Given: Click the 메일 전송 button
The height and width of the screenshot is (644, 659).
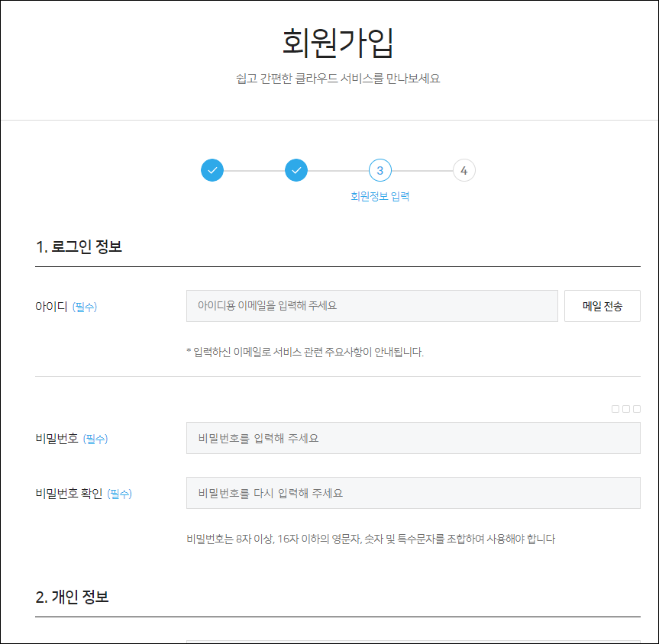Looking at the screenshot, I should pyautogui.click(x=602, y=306).
